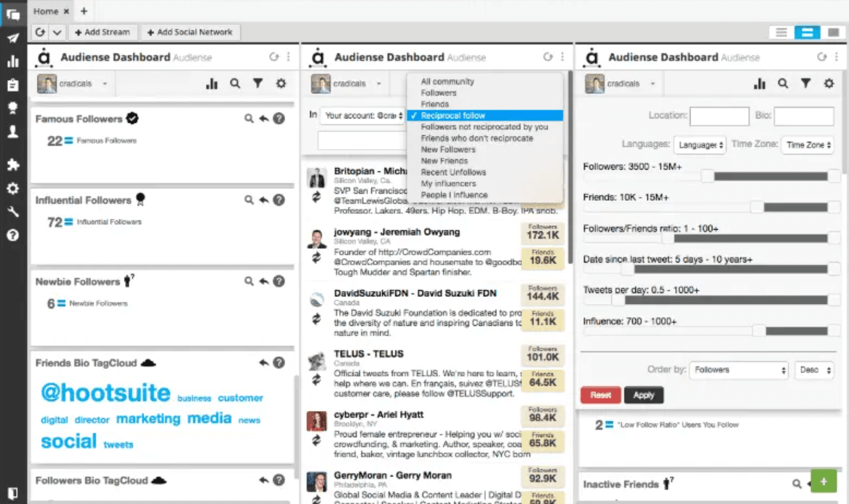The height and width of the screenshot is (504, 849).
Task: Open the Time Zone dropdown
Action: [x=808, y=145]
